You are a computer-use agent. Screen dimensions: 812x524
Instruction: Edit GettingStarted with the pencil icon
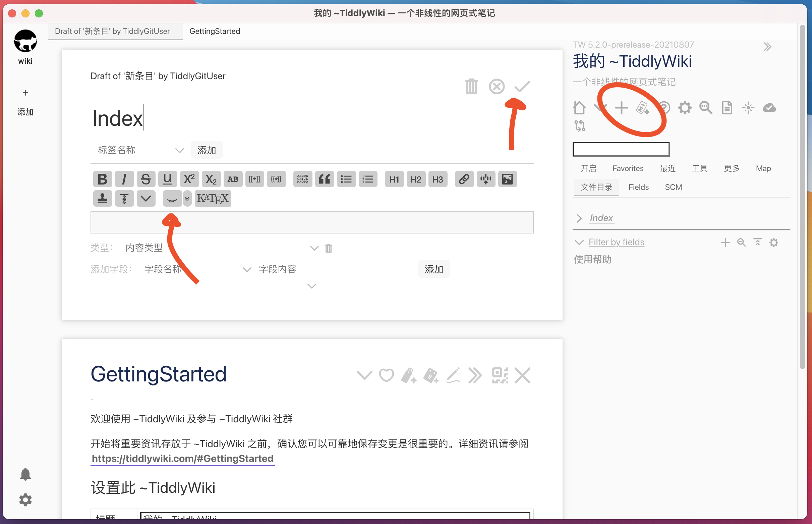[x=453, y=375]
